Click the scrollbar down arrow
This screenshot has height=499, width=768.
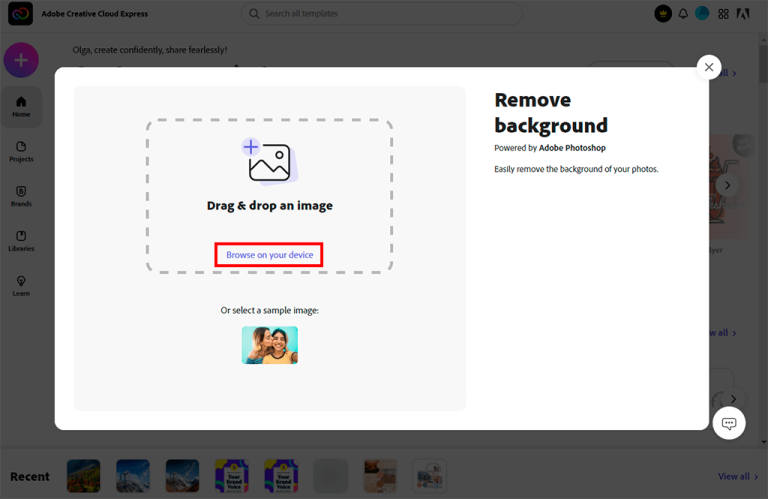[764, 442]
